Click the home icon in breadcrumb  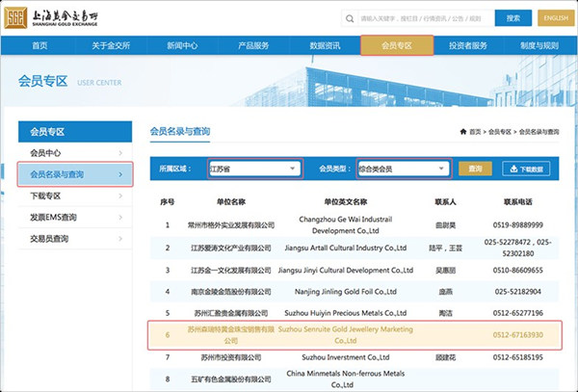pos(463,132)
